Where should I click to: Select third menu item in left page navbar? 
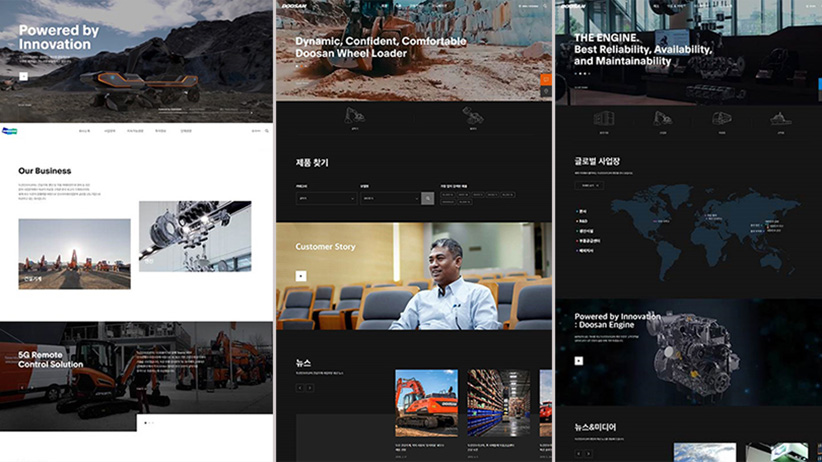click(x=135, y=131)
